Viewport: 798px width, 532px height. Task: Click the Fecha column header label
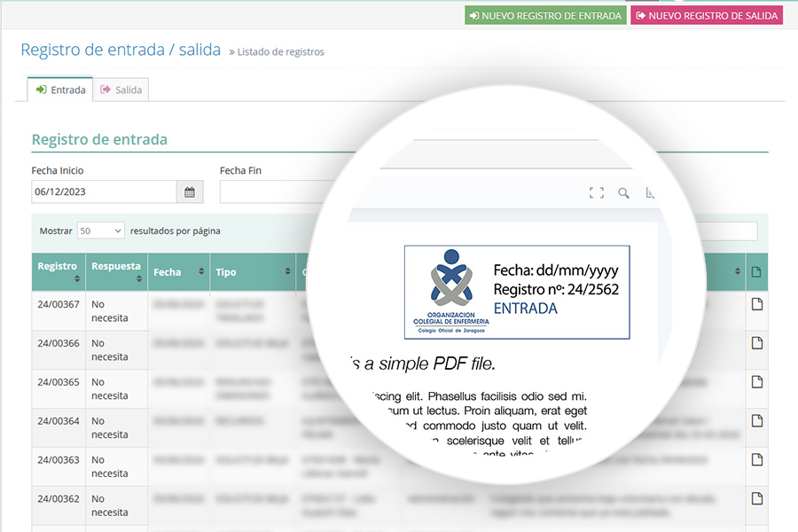[x=168, y=272]
